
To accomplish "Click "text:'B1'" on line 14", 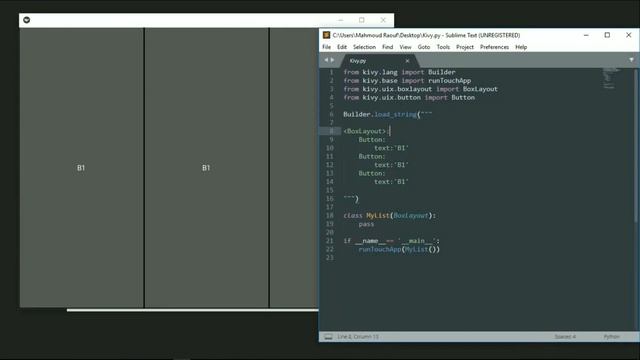I will [391, 182].
